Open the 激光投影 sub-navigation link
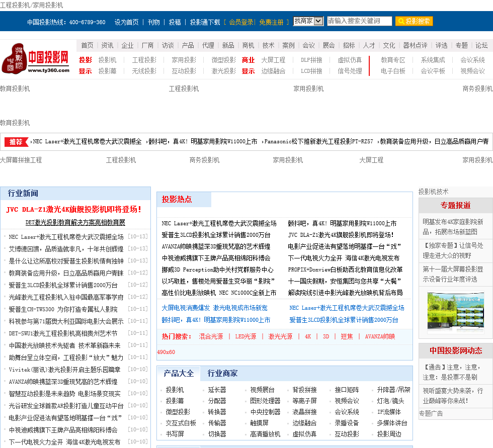493x448 pixels. (223, 71)
